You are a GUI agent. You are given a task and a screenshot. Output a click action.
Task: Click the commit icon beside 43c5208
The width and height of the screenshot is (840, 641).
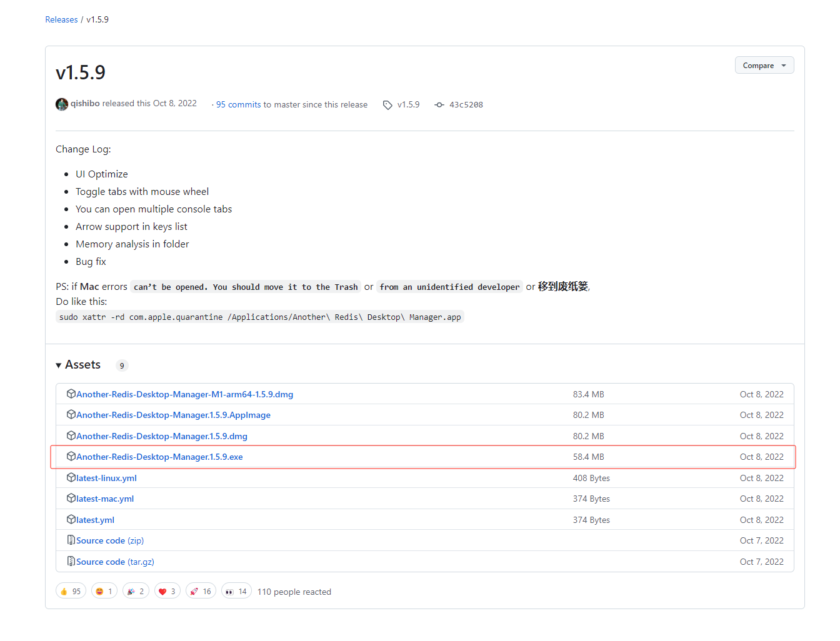point(439,105)
